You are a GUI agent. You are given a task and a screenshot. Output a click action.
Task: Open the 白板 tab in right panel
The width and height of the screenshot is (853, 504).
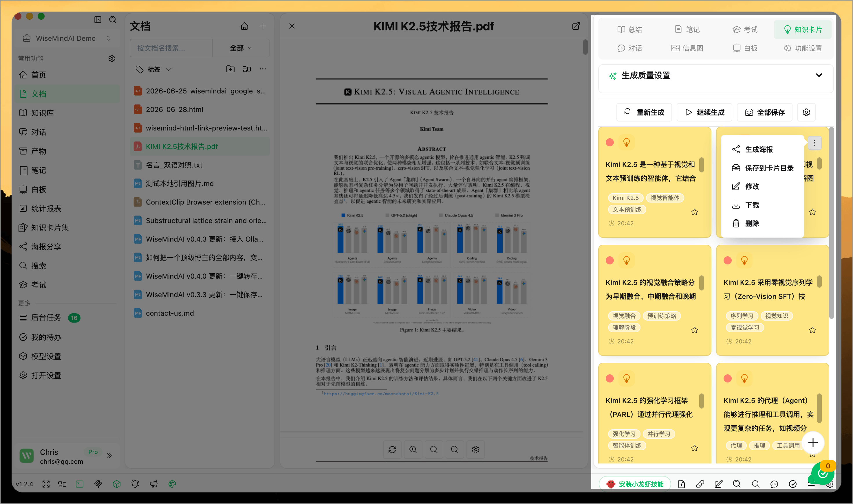point(745,48)
